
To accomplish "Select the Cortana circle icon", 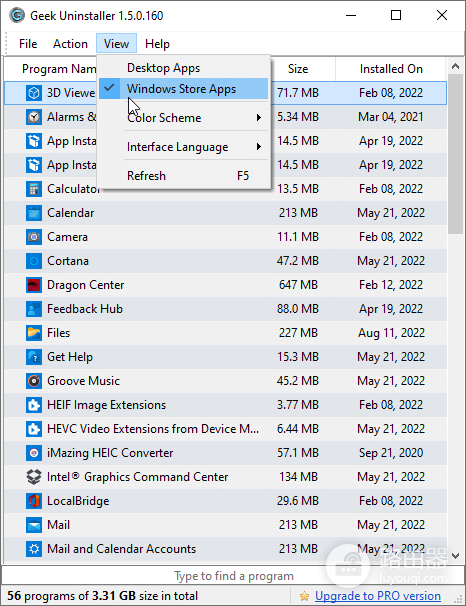I will [34, 261].
